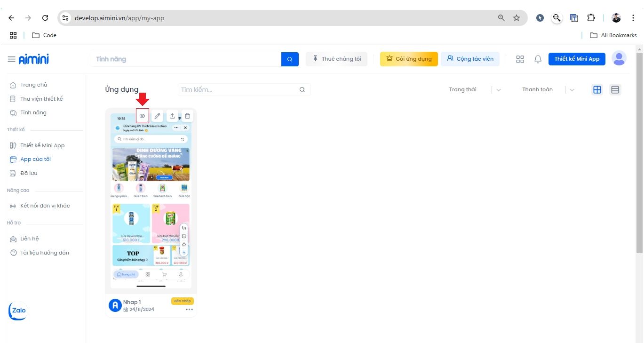
Task: Open Kết nối đơn vị khác menu item
Action: [x=45, y=206]
